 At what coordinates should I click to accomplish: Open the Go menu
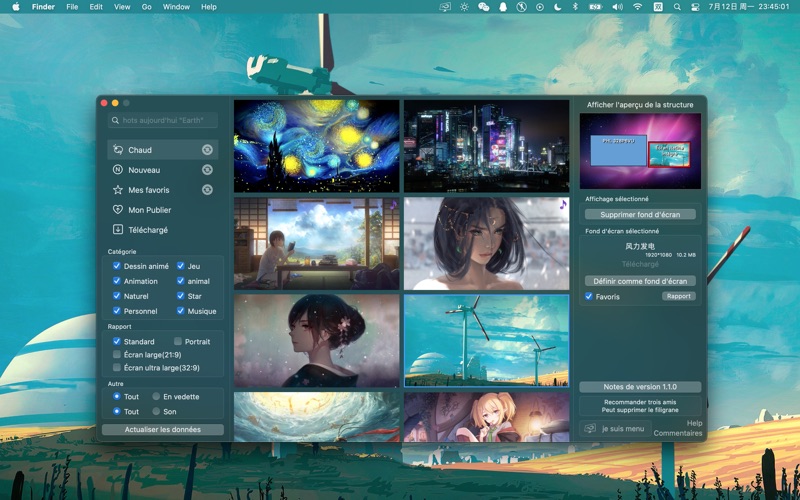146,7
